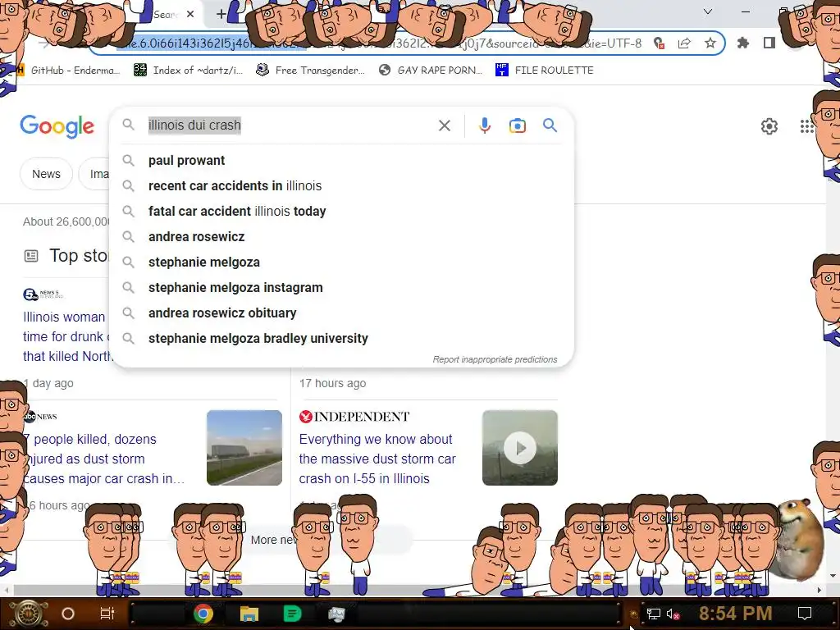Screen dimensions: 840x630
Task: Open the tab search chevron
Action: click(708, 11)
